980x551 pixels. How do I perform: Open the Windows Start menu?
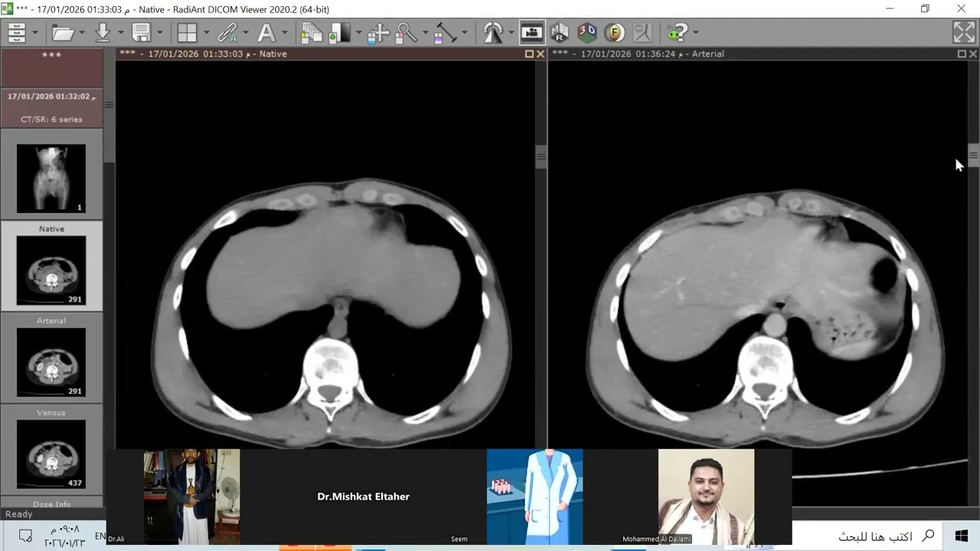962,536
